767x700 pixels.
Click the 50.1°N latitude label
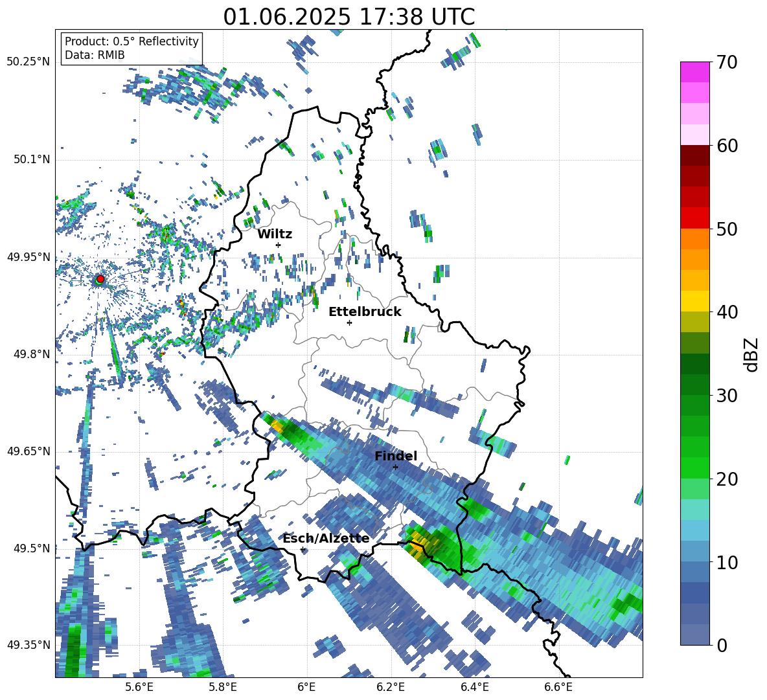coord(32,160)
